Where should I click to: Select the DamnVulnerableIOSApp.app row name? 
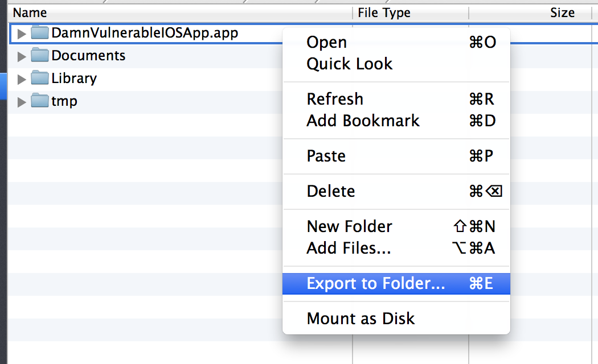click(145, 33)
